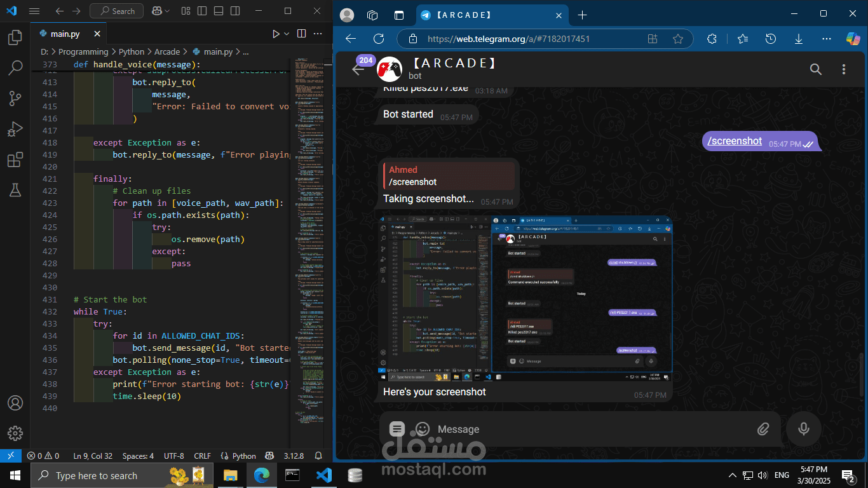The image size is (868, 488).
Task: Select Arcade in the breadcrumb path
Action: (167, 51)
